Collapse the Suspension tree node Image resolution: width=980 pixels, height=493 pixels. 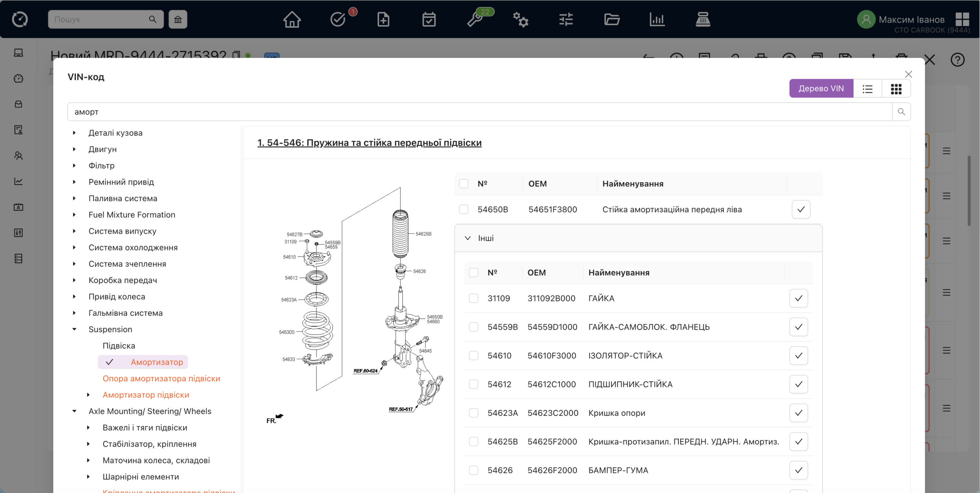click(74, 329)
